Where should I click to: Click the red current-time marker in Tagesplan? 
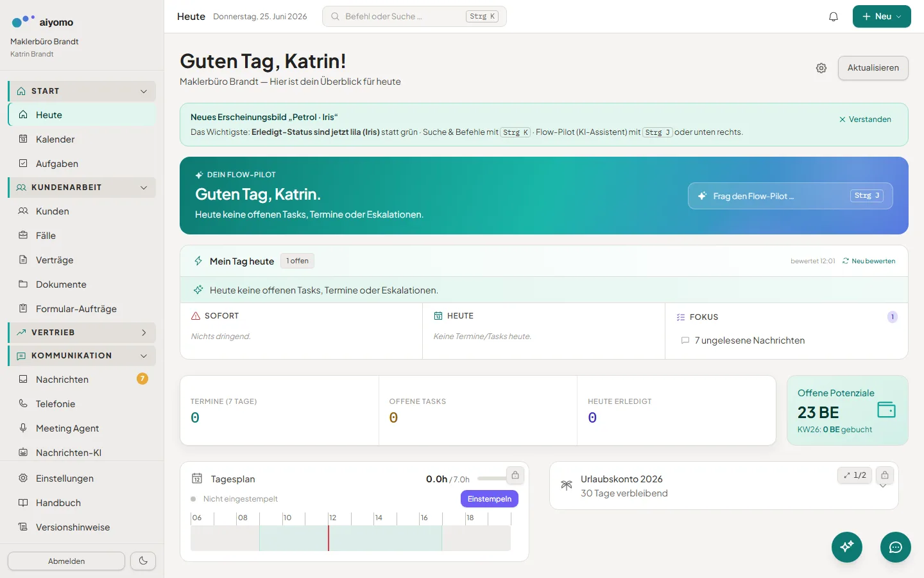coord(329,538)
